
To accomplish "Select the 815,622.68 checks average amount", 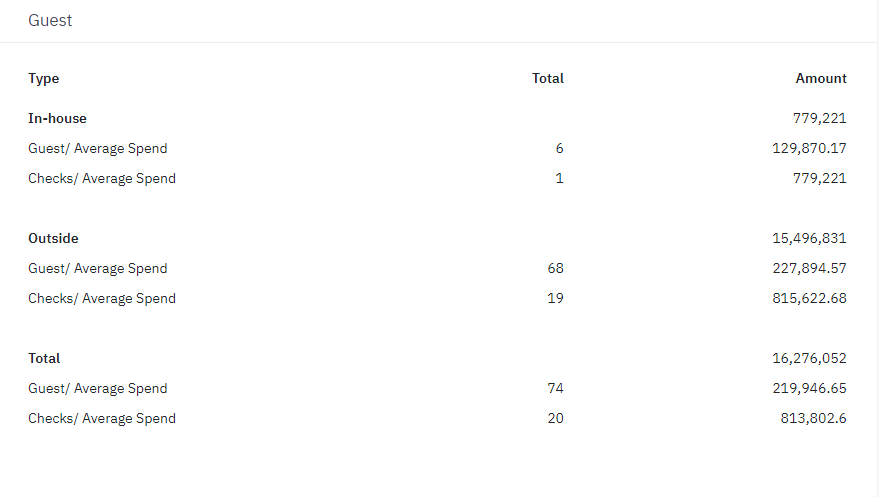I will 804,298.
